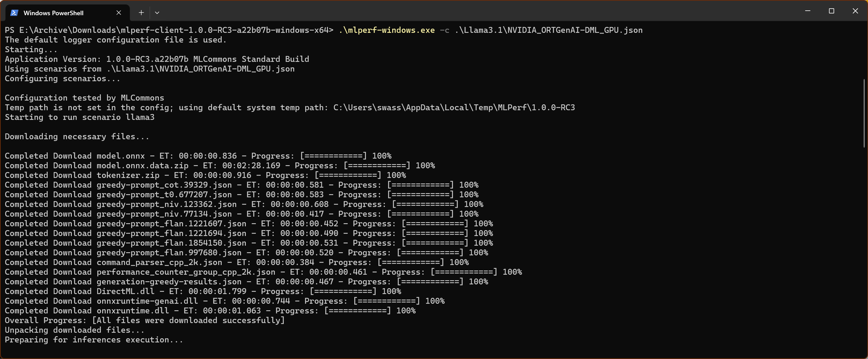Click the mlperf-windows.exe command text

386,30
